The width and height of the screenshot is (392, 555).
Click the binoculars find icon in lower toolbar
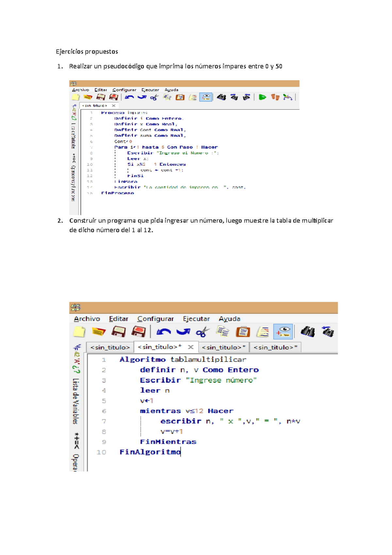coord(308,332)
